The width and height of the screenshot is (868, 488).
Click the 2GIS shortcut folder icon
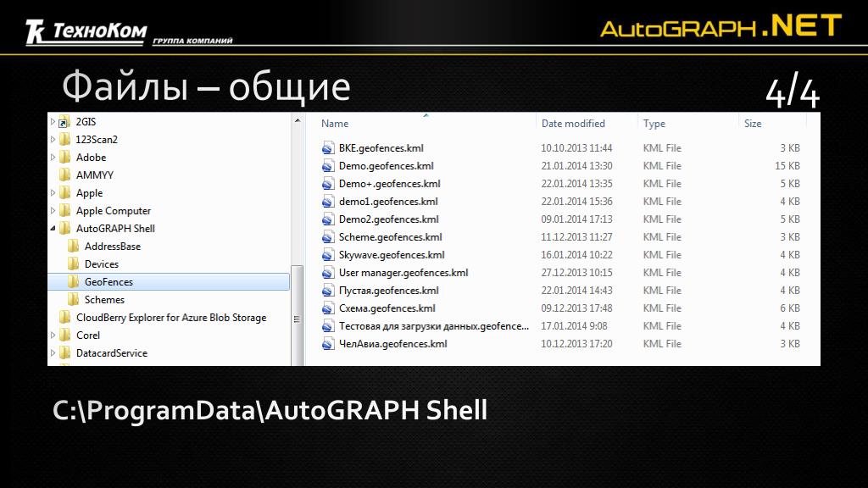click(64, 122)
